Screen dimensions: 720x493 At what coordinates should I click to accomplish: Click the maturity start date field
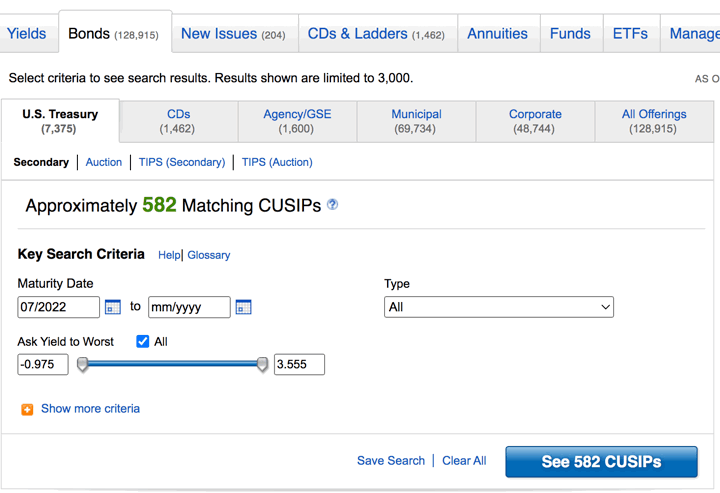[58, 307]
